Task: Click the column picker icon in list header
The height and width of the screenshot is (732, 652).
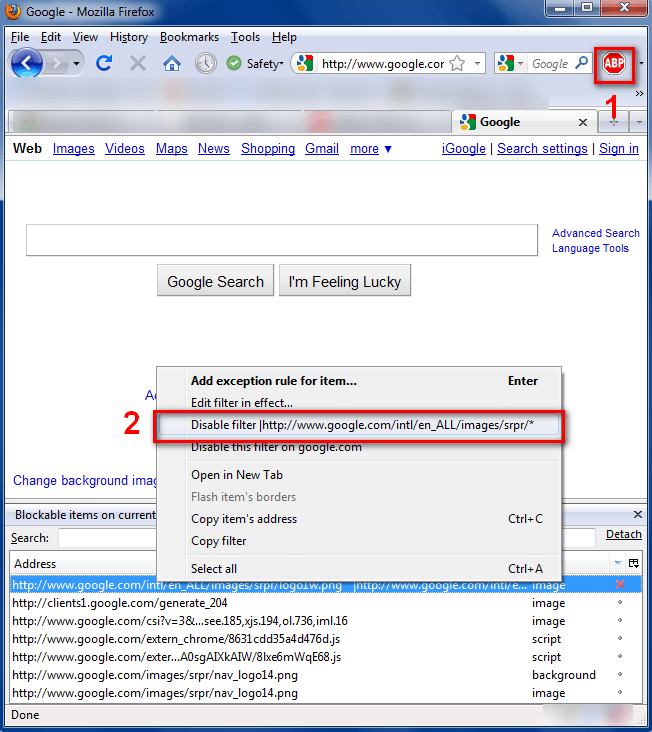Action: click(633, 563)
